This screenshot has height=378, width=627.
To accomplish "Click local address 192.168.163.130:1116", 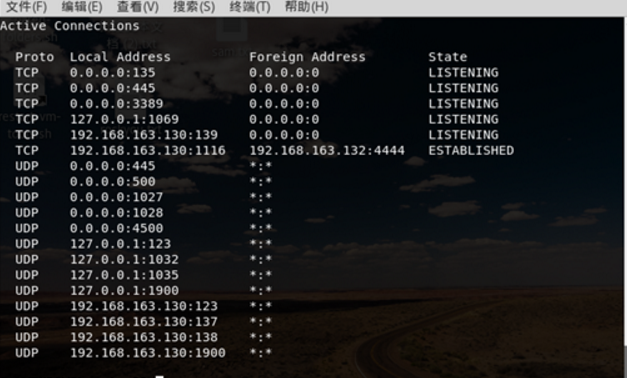I will tap(148, 151).
